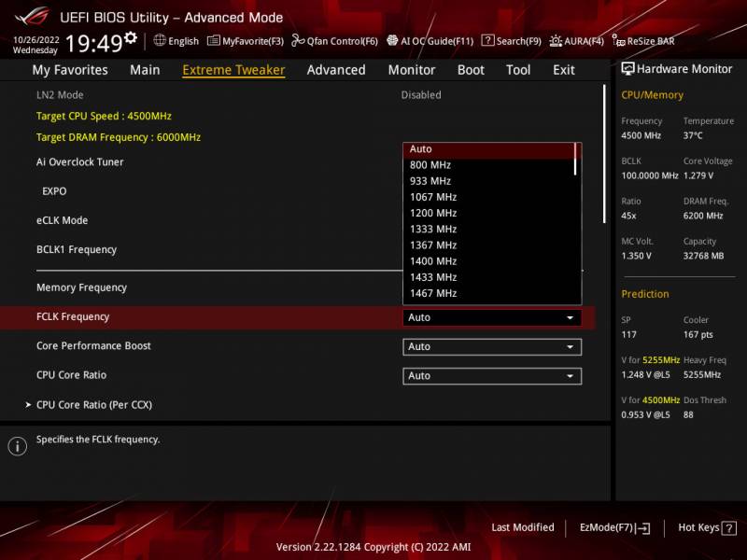Click the Search question mark icon
The width and height of the screenshot is (747, 560).
click(x=487, y=40)
